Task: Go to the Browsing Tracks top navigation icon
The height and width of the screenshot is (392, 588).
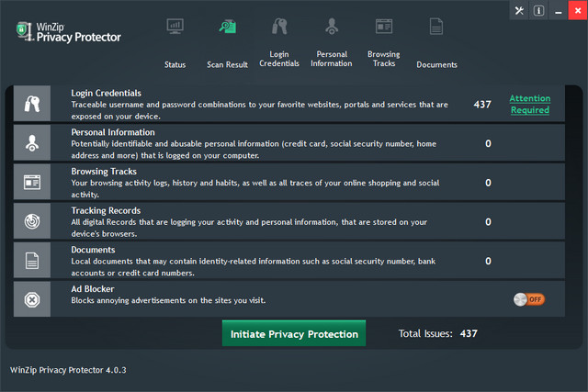Action: point(383,27)
